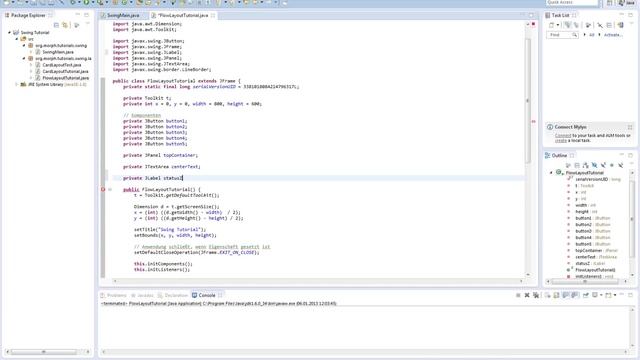Expand CardLayoutTest.java in Package Explorer
This screenshot has width=640, height=360.
[x=31, y=65]
